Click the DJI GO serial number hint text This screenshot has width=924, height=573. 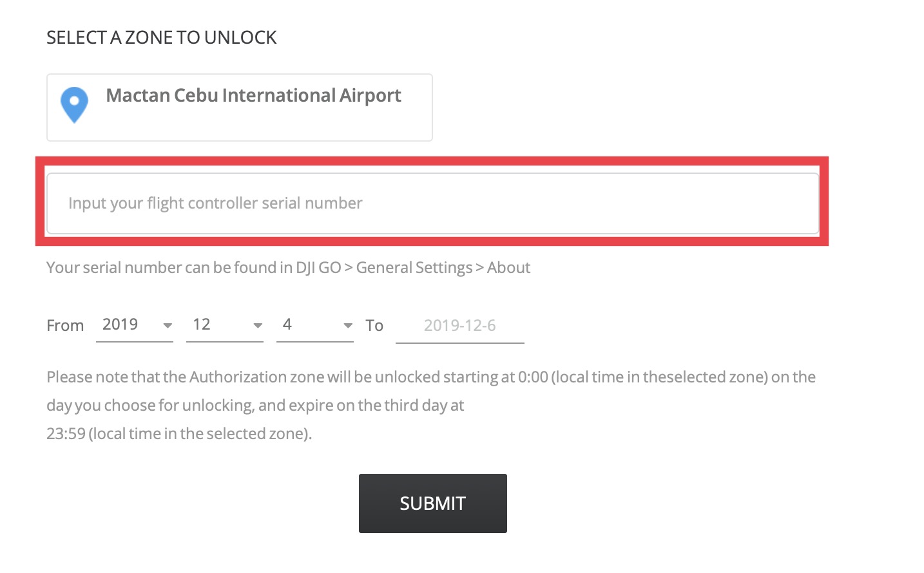pyautogui.click(x=288, y=268)
